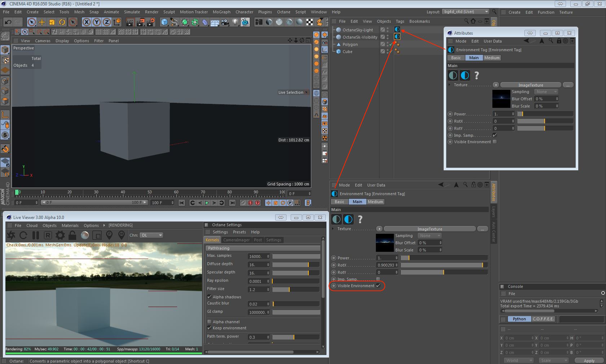Image resolution: width=606 pixels, height=364 pixels.
Task: Open Sampling dropdown in floating Attributes window
Action: pos(546,92)
